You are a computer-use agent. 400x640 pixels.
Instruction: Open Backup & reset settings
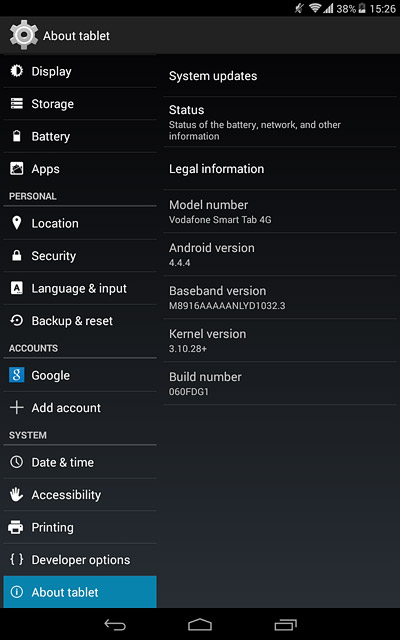(x=80, y=321)
